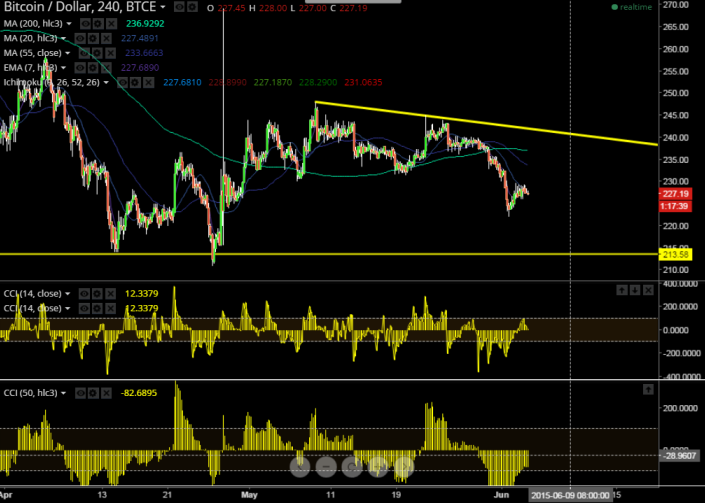Zoom in with the plus navigation button
The image size is (705, 503).
pyautogui.click(x=378, y=467)
